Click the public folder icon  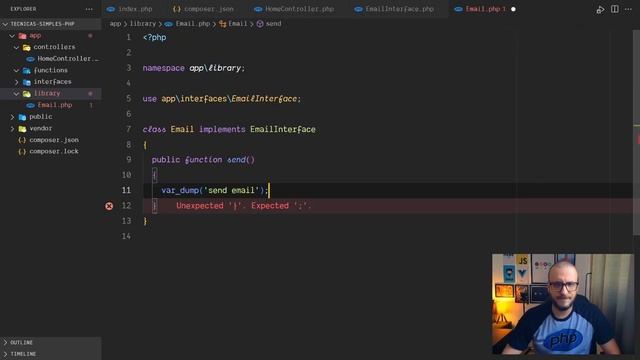pyautogui.click(x=22, y=117)
